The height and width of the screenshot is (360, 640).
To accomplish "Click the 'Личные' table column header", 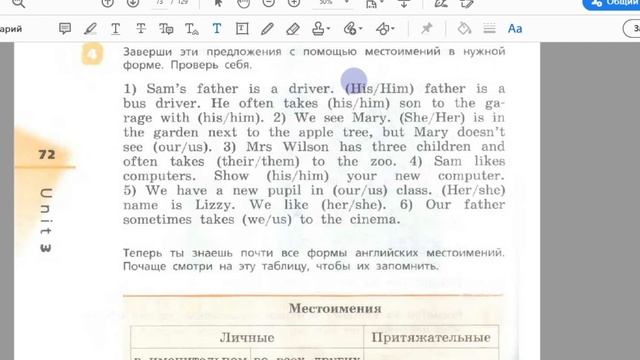I will 247,338.
